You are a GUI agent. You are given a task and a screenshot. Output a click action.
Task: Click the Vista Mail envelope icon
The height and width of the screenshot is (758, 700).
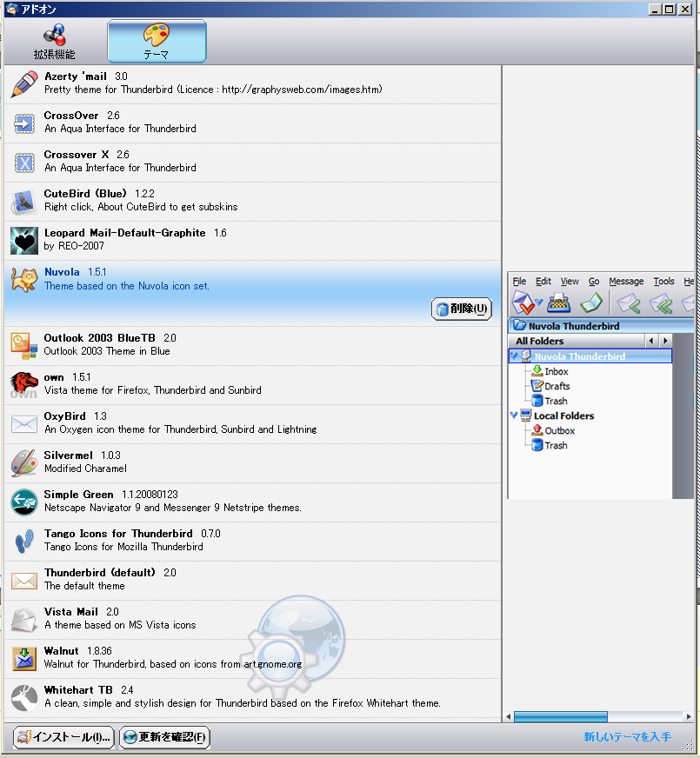24,620
